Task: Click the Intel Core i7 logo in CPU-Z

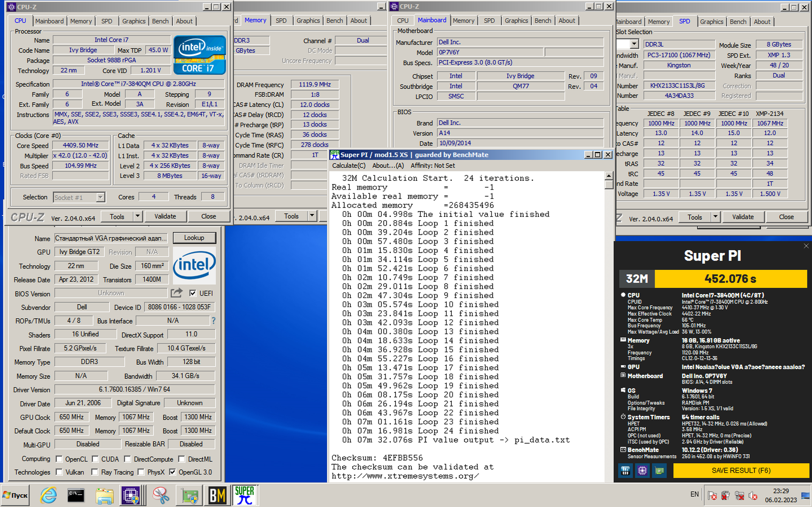Action: click(x=200, y=55)
